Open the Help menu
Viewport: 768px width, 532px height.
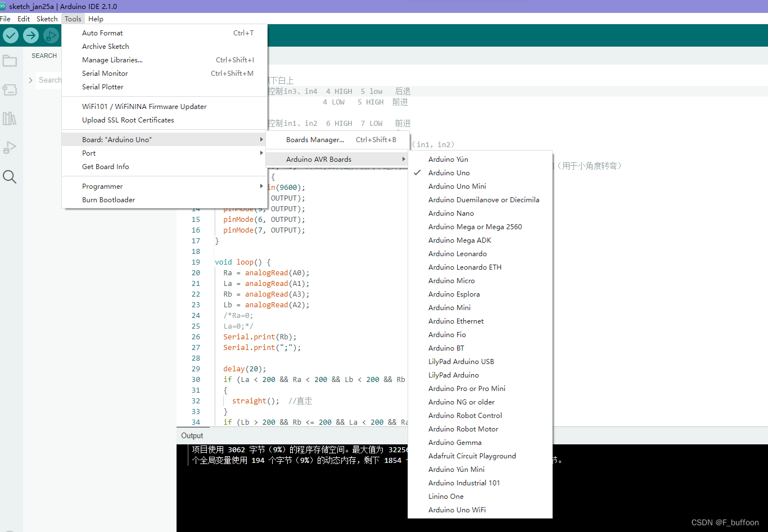pos(96,19)
